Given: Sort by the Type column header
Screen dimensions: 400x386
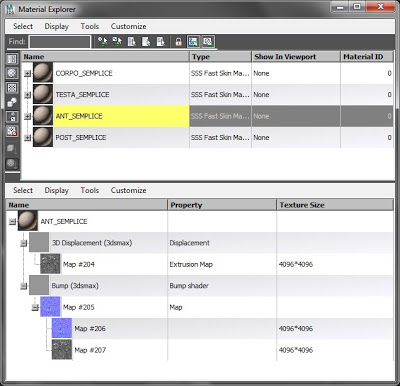Looking at the screenshot, I should pos(220,57).
